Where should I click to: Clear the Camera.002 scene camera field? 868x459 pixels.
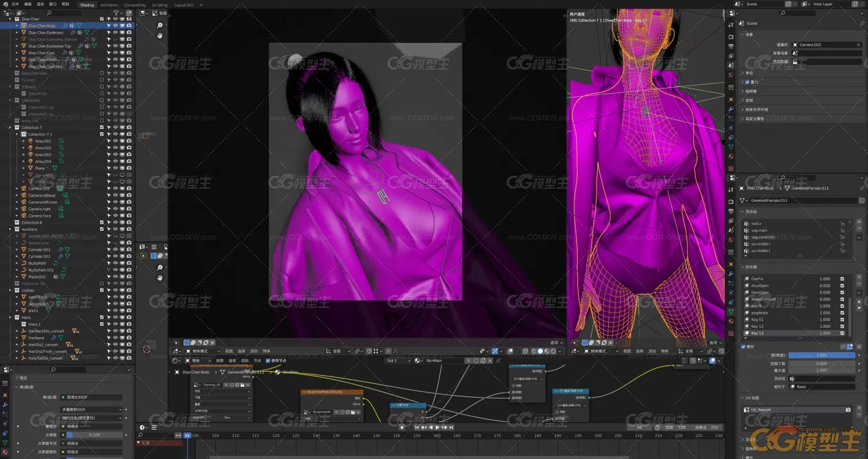coord(858,45)
